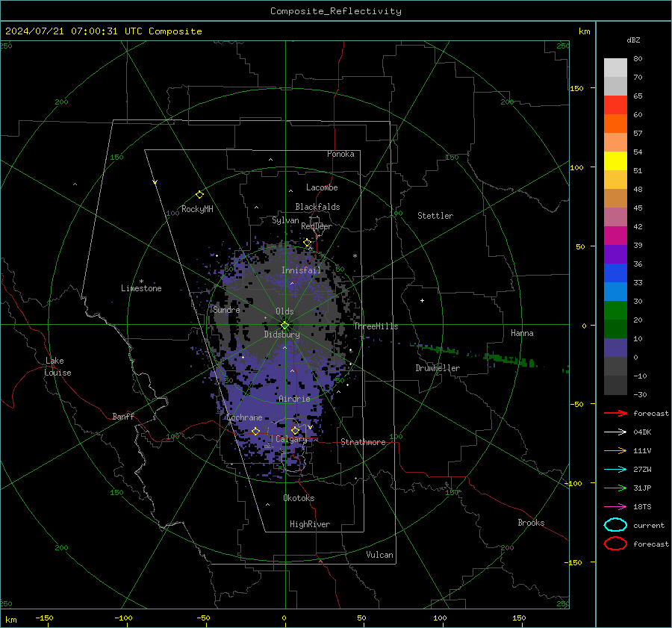Click the Stettler town label
Image resolution: width=672 pixels, height=628 pixels.
(x=435, y=216)
